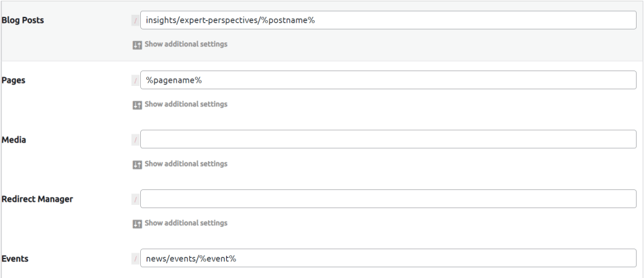Click the Events row label
The height and width of the screenshot is (278, 644).
point(15,258)
